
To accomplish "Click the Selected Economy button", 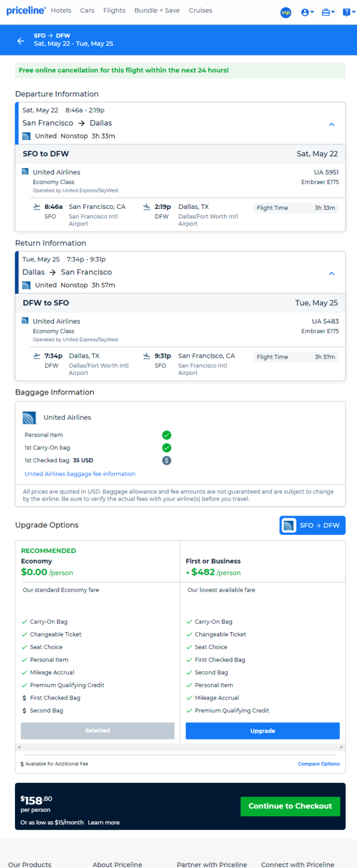I will click(98, 731).
